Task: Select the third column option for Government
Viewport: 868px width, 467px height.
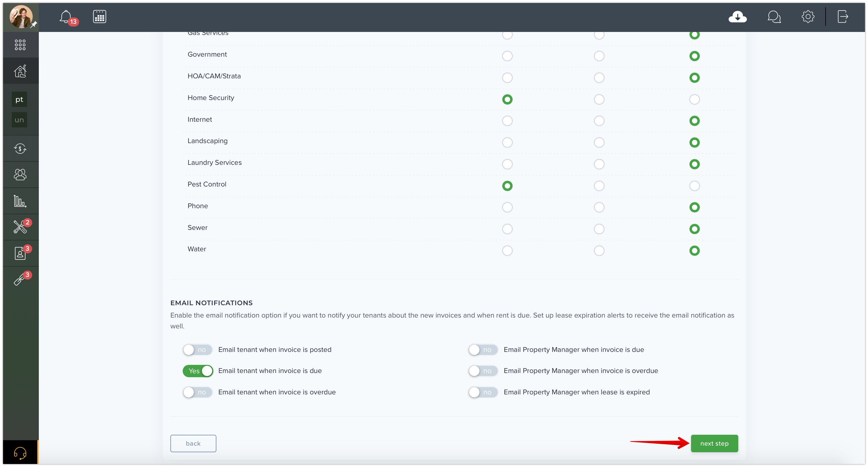Action: pos(694,56)
